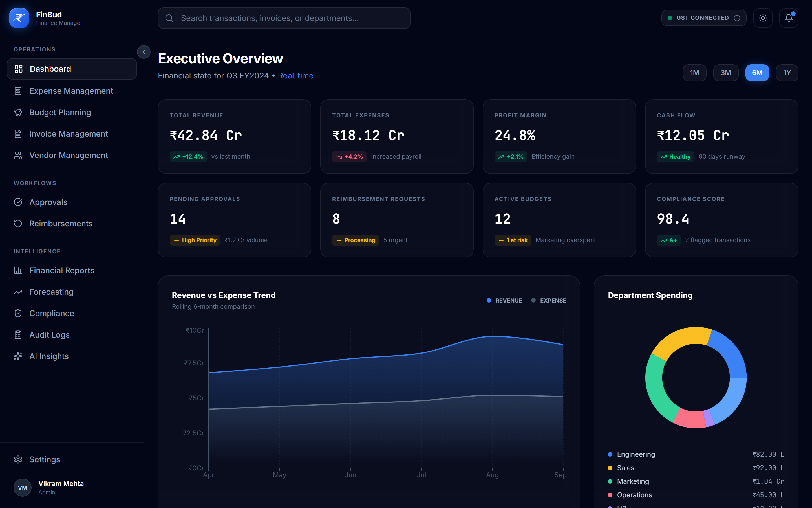812x508 pixels.
Task: Click the Invoice Management document icon
Action: 18,134
